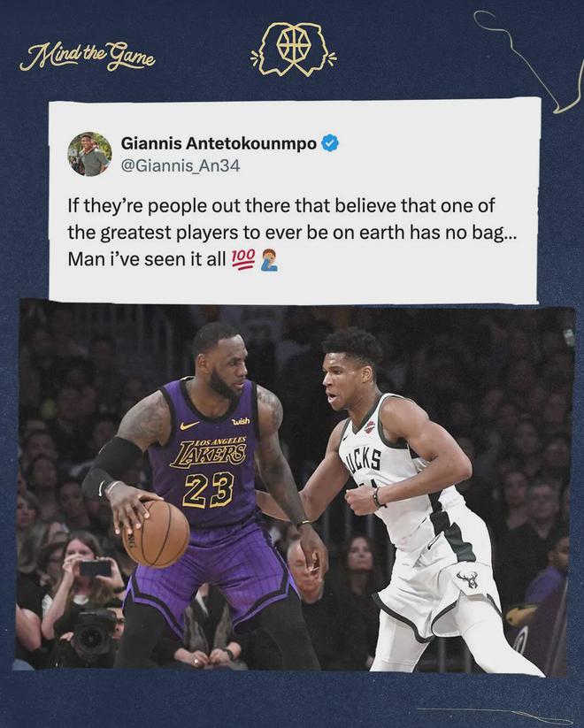Click the smartphone held up by the spectator
This screenshot has height=728, width=584.
(x=95, y=568)
